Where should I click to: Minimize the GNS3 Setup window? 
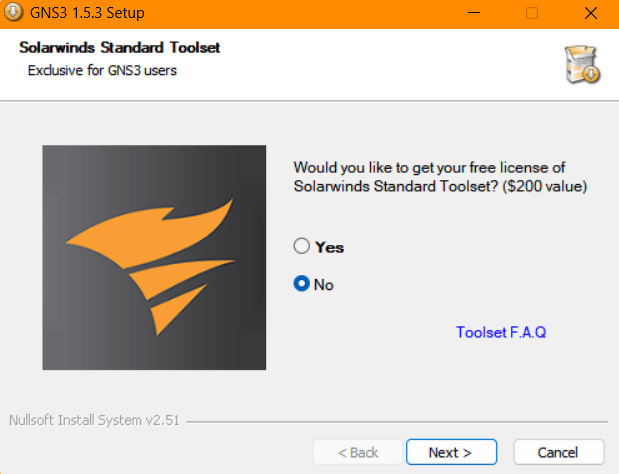point(474,13)
